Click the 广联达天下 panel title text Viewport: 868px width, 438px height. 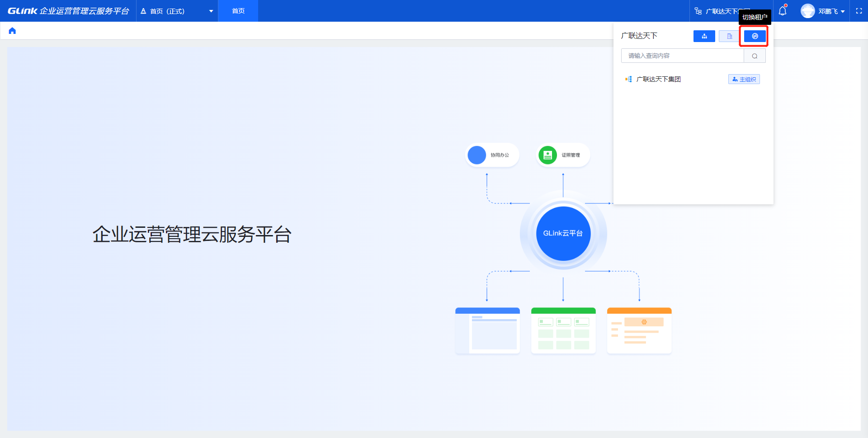coord(639,36)
